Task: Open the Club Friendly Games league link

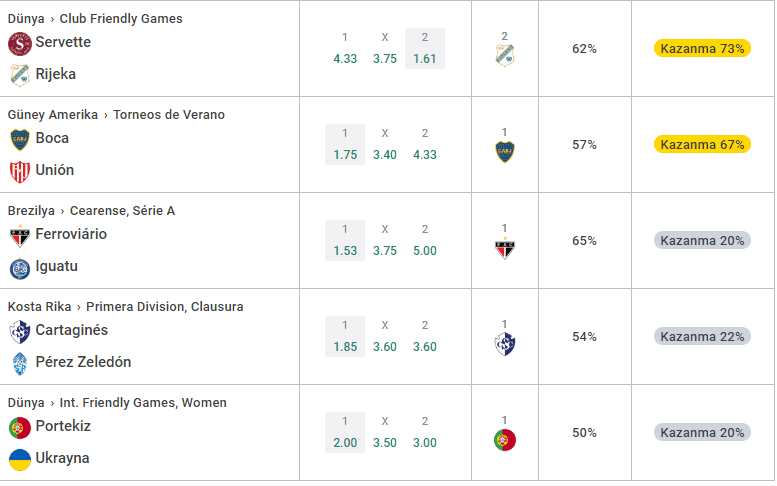Action: (121, 19)
